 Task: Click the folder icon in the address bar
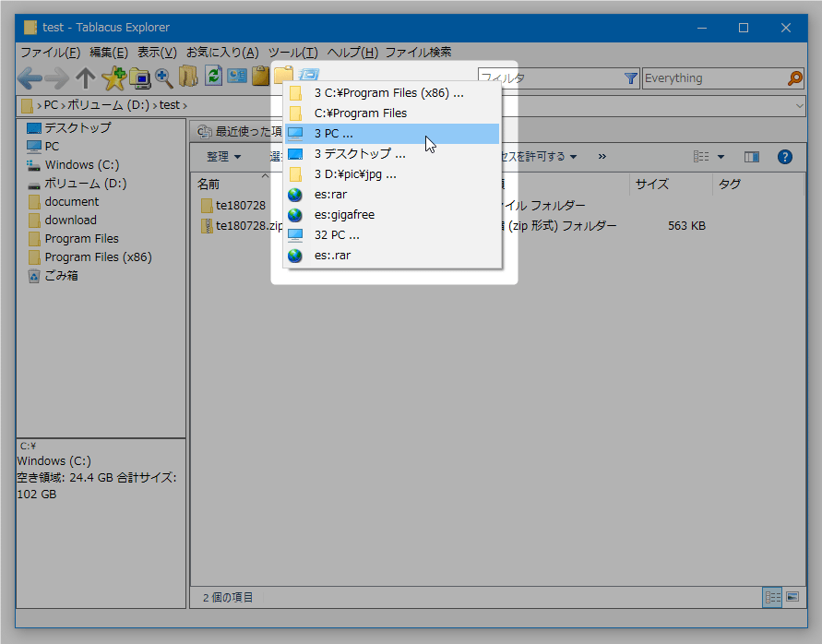28,105
